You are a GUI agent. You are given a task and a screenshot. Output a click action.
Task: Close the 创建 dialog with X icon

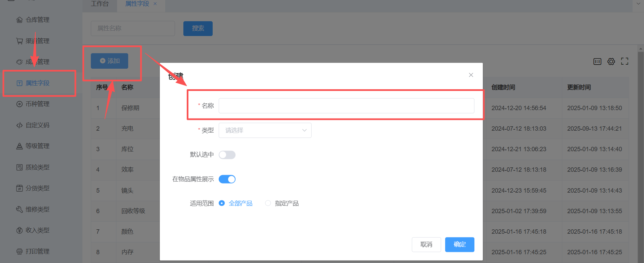(x=471, y=75)
